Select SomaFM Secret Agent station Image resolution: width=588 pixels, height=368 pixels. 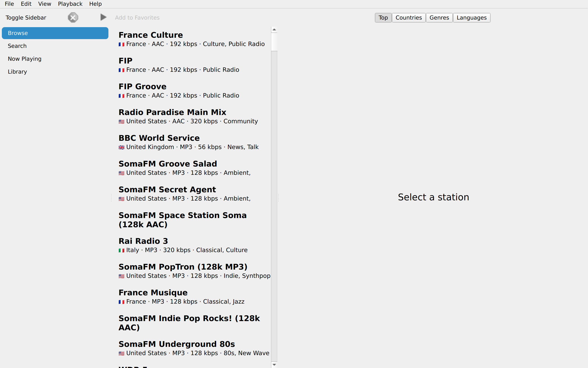point(193,194)
